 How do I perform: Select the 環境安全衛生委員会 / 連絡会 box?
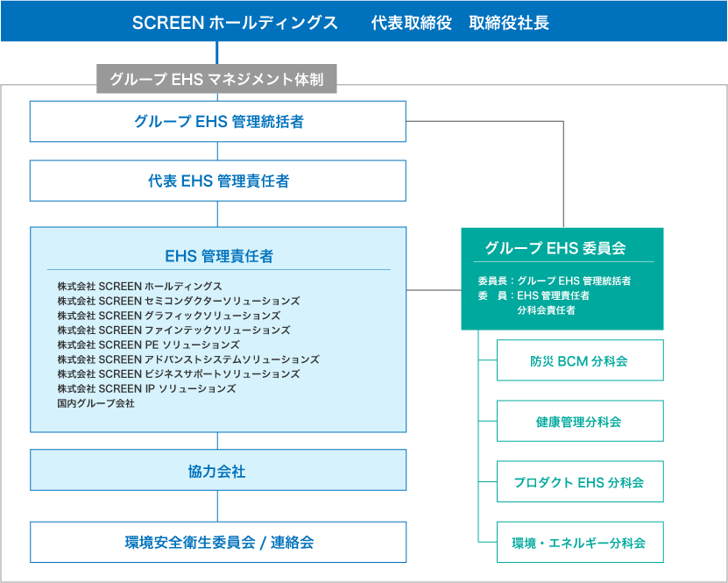point(218,542)
